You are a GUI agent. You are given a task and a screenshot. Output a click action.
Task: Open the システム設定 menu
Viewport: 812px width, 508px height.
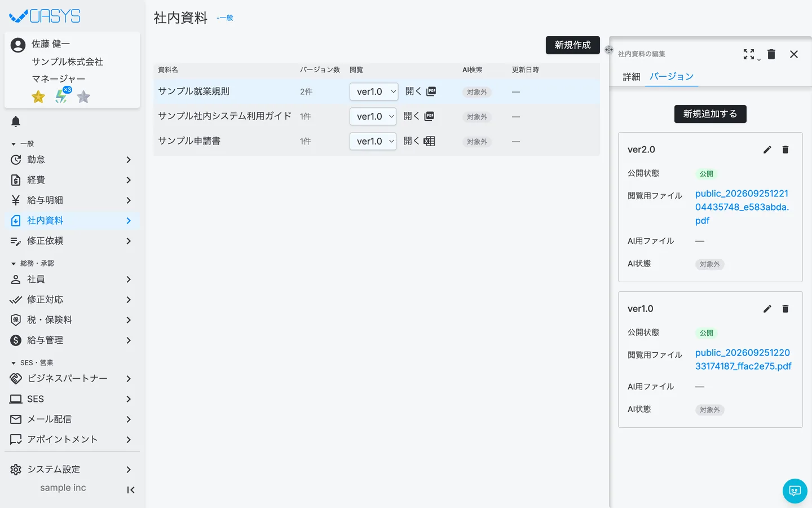tap(72, 470)
